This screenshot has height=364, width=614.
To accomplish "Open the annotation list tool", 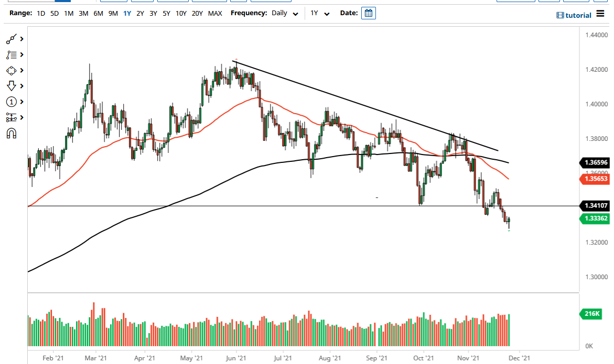I will [x=12, y=54].
